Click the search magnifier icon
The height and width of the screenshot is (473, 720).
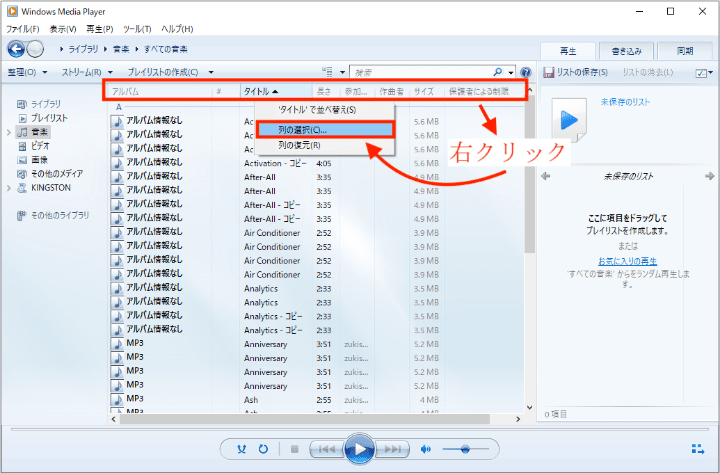[x=498, y=72]
